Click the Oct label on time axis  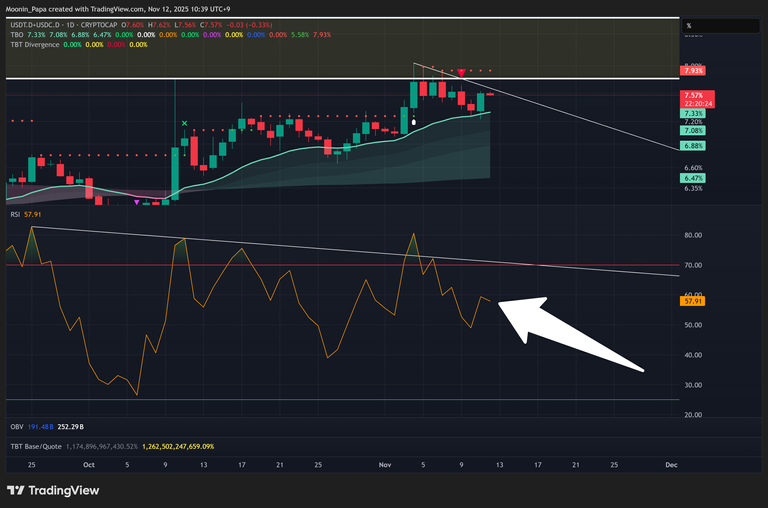(90, 465)
